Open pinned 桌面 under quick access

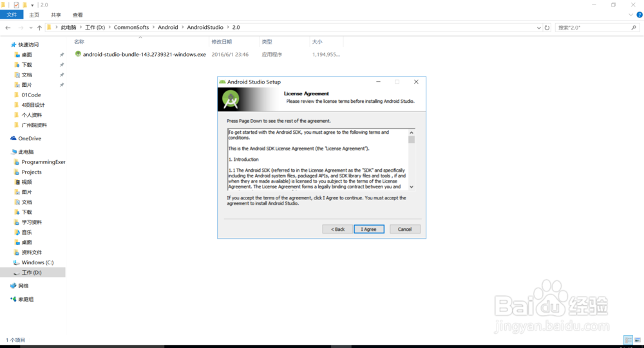(x=26, y=55)
